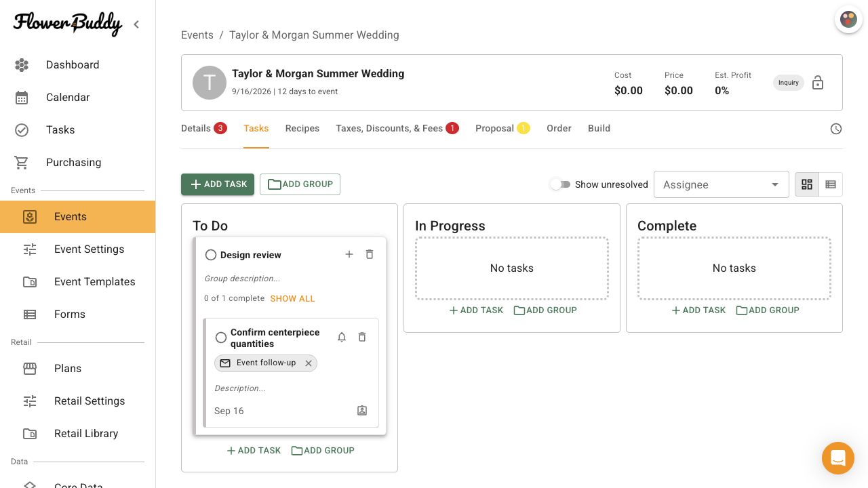Open Dashboard from the sidebar
Image resolution: width=868 pixels, height=488 pixels.
[77, 65]
